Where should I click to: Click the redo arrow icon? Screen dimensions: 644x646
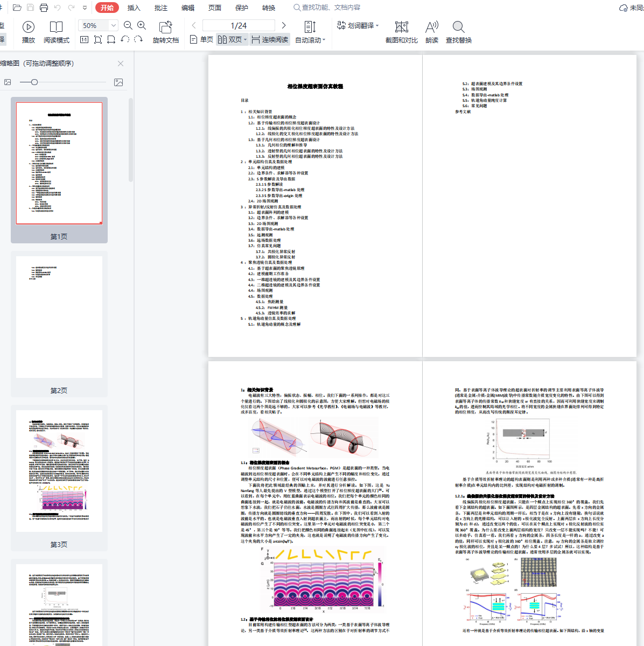(71, 8)
